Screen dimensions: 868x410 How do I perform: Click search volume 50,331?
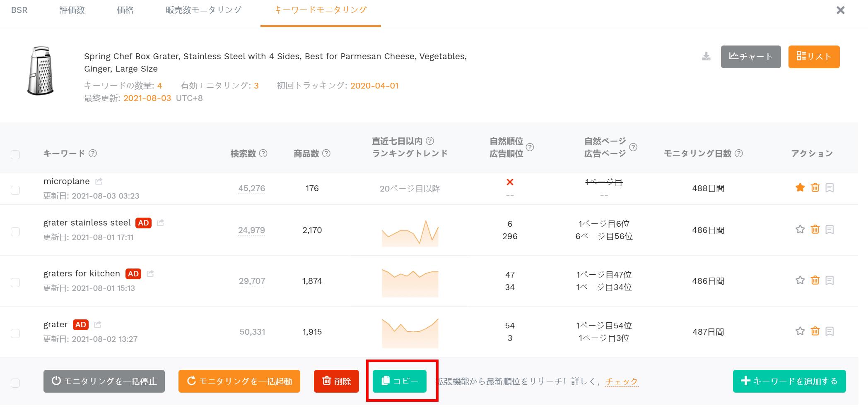(252, 332)
